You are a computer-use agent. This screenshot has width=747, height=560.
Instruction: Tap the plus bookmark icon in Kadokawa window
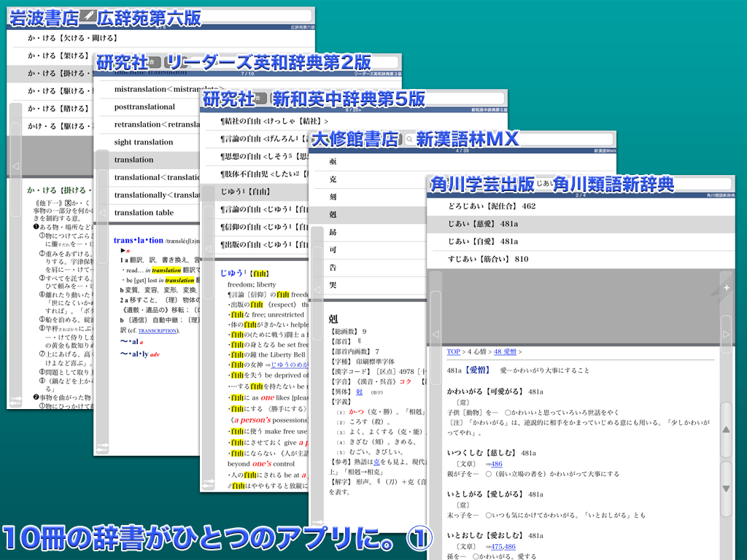click(x=726, y=287)
